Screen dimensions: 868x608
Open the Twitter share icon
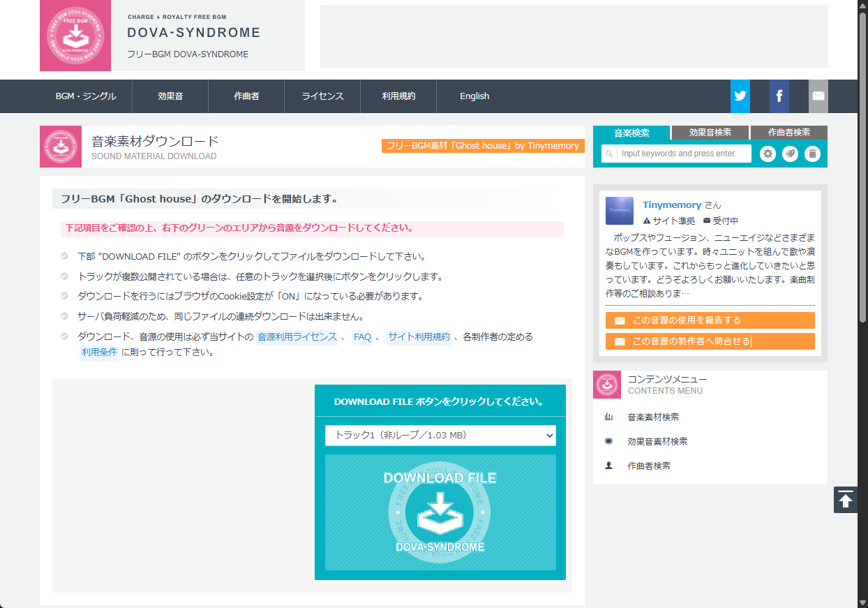pos(740,96)
